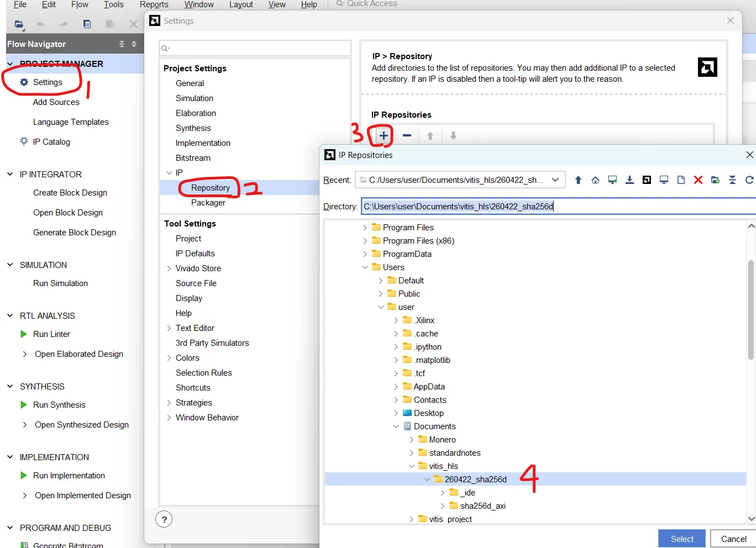This screenshot has width=756, height=548.
Task: Open the File menu
Action: coord(20,4)
